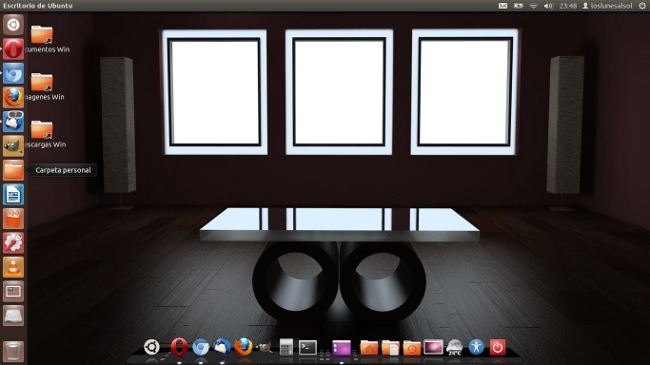Launch the Terminal from the bottom dock
Screen dimensions: 650x365
pos(308,347)
